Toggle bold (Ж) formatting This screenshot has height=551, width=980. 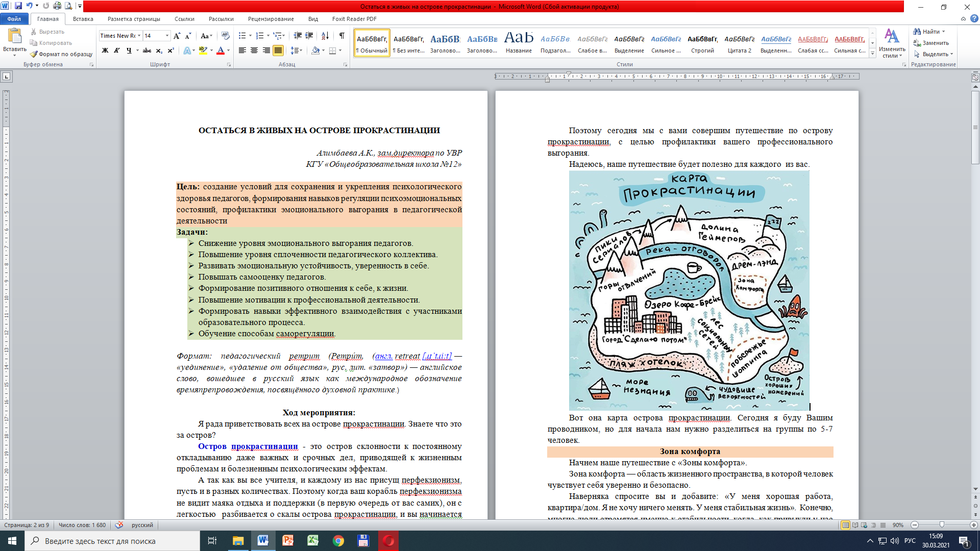[105, 51]
